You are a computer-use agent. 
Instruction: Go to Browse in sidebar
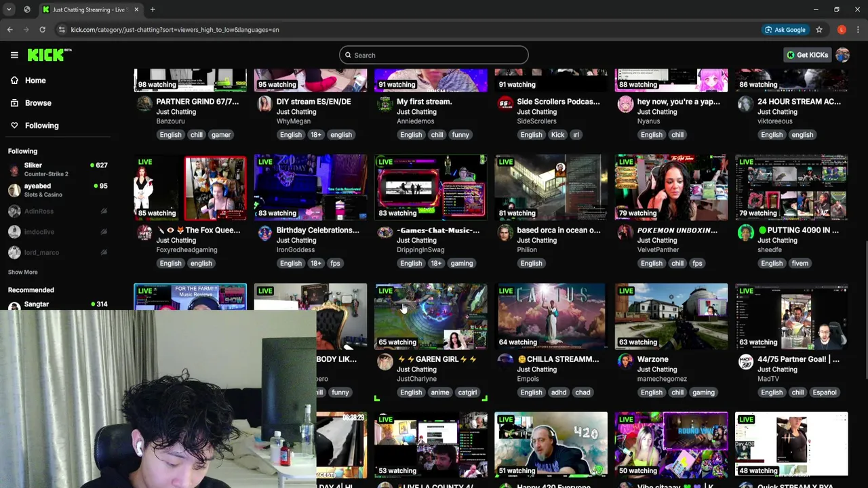click(x=38, y=103)
